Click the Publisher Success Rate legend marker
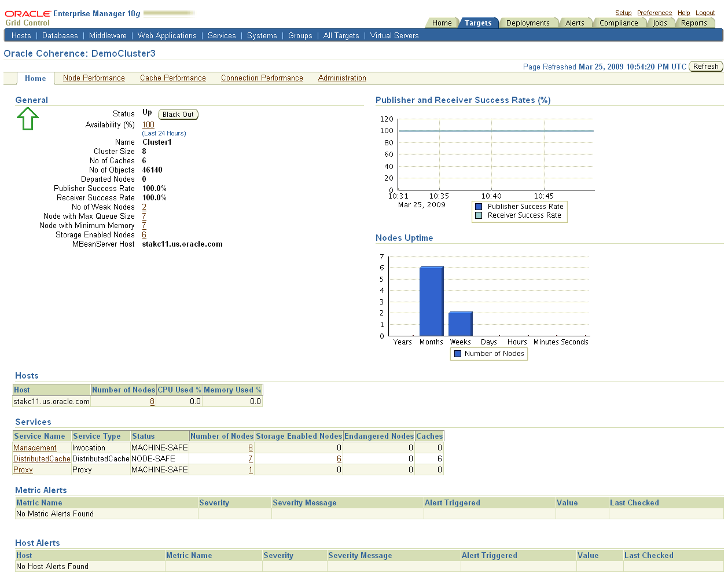Image resolution: width=728 pixels, height=576 pixels. tap(478, 206)
